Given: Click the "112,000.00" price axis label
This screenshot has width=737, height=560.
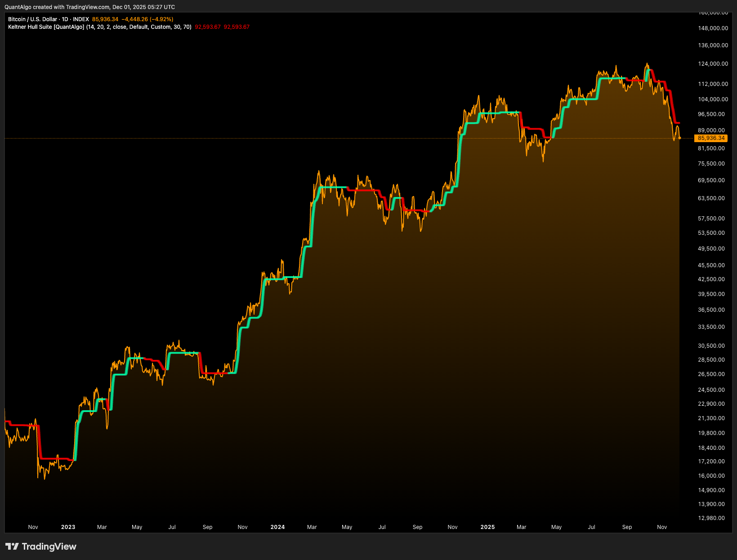Looking at the screenshot, I should [x=713, y=84].
